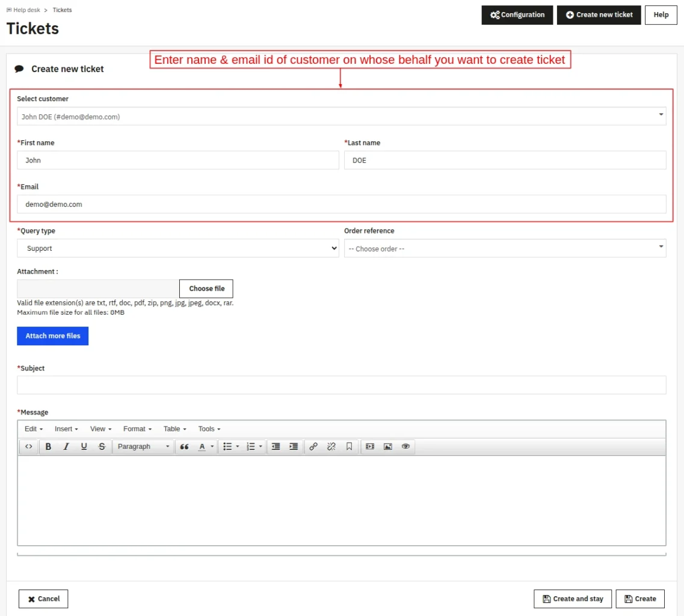Expand the Select customer dropdown
The height and width of the screenshot is (616, 684).
(x=341, y=117)
